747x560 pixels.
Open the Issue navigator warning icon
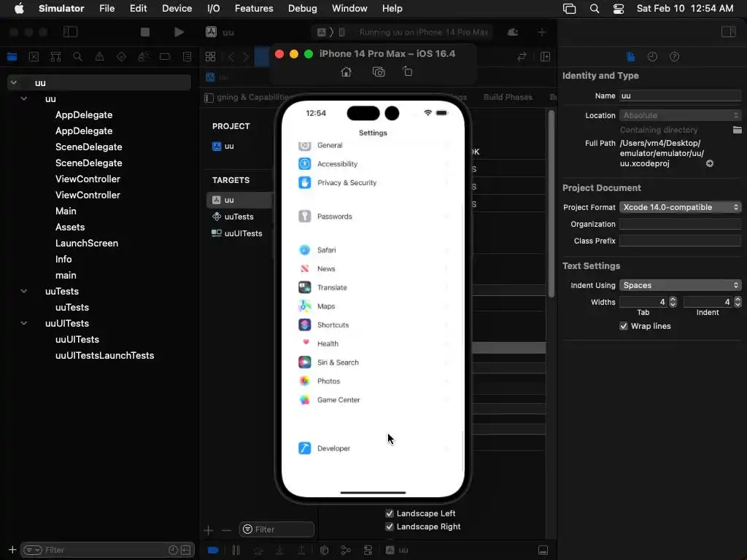click(99, 57)
